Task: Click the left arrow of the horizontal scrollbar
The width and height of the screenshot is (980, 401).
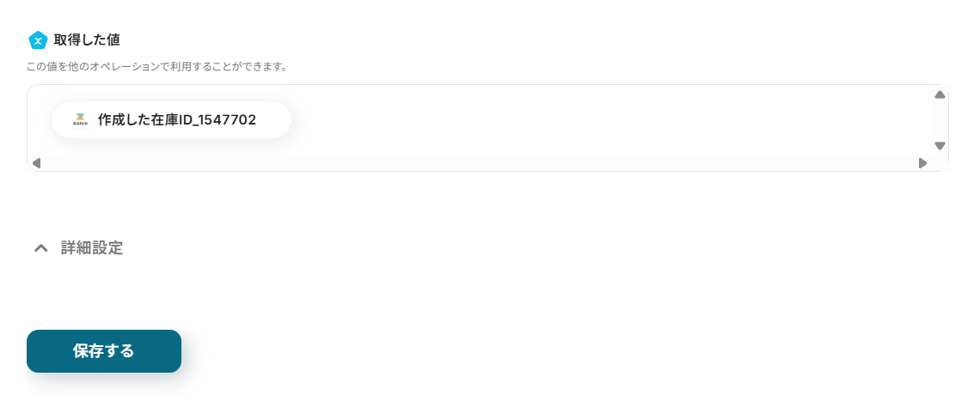Action: click(x=36, y=163)
